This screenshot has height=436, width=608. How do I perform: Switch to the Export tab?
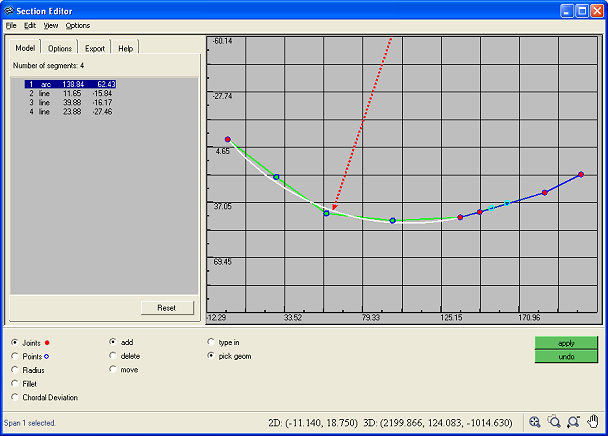click(95, 48)
